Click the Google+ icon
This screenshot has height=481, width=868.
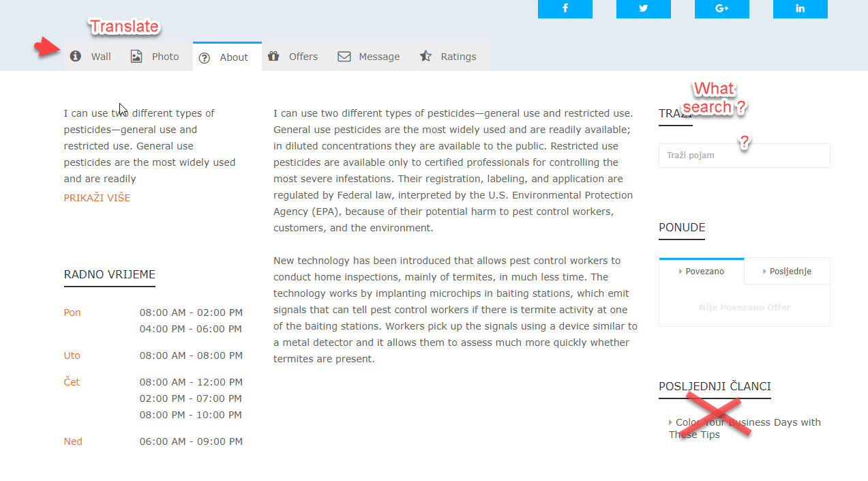721,10
